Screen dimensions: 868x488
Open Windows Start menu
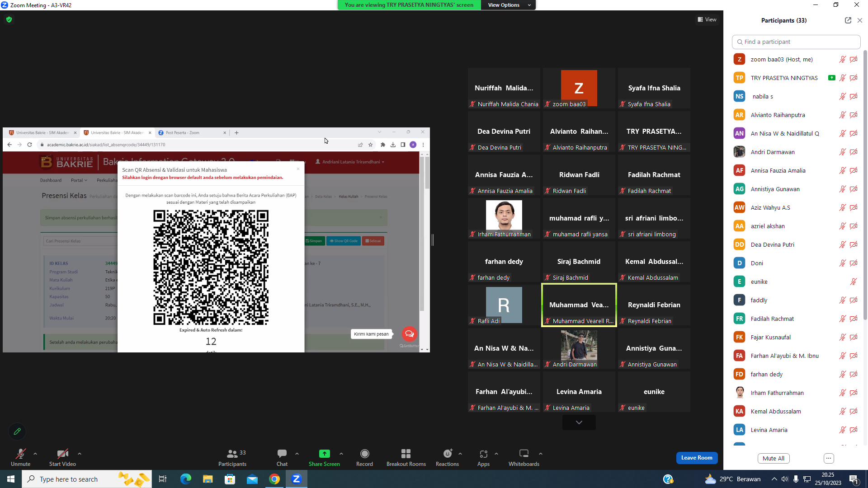[11, 479]
